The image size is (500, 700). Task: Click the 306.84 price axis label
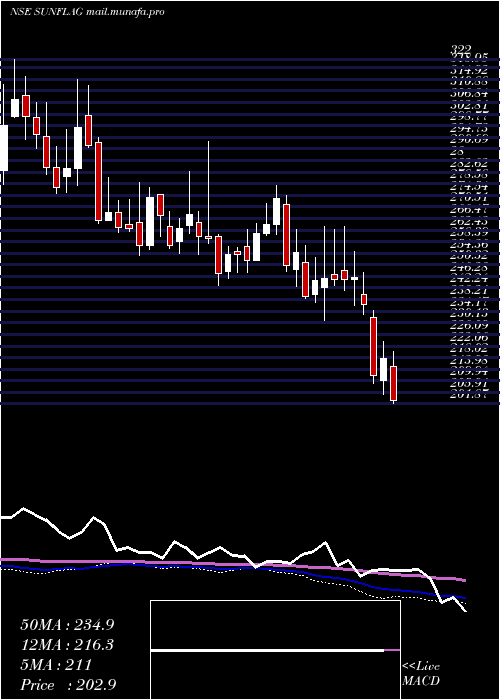[468, 93]
